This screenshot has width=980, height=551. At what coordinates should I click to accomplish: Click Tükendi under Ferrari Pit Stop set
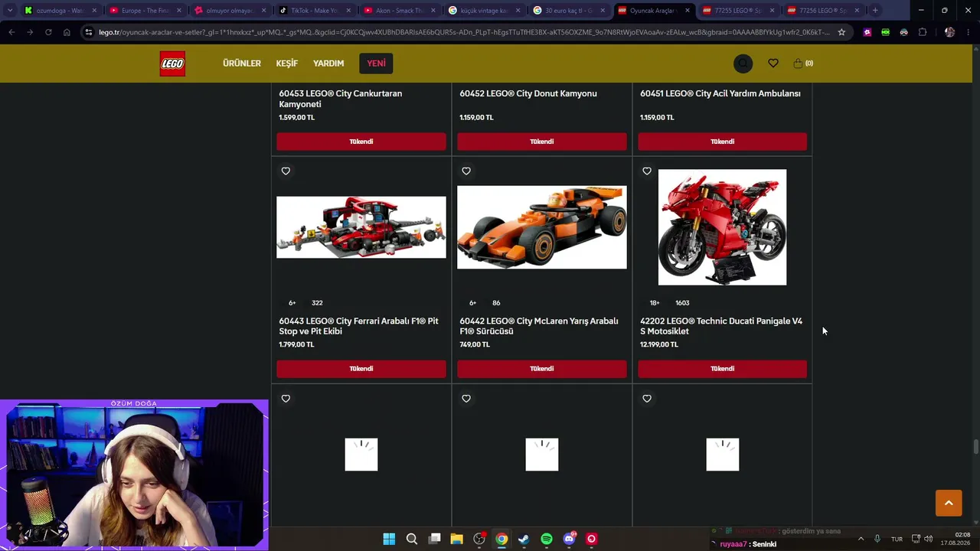[361, 369]
